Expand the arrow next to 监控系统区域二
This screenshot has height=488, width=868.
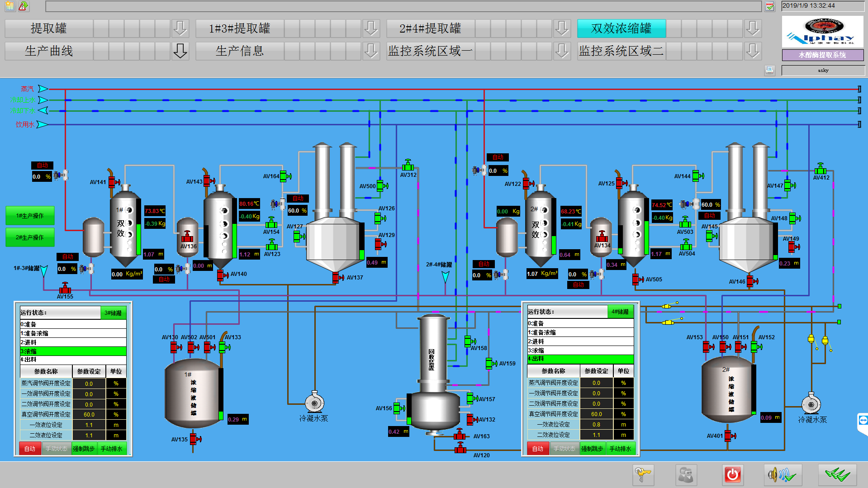pos(753,51)
